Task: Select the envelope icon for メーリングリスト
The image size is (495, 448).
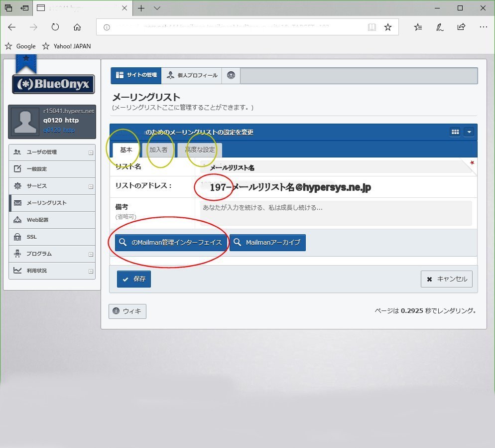Action: click(17, 203)
